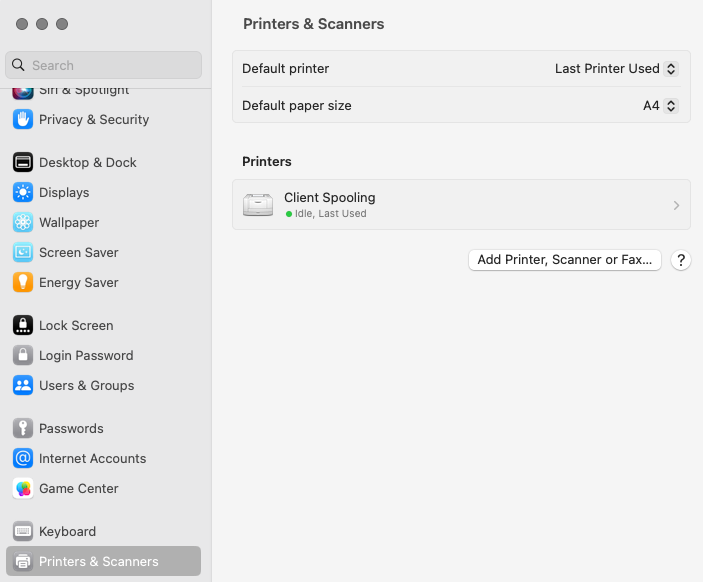Click the Privacy & Security hand icon
Image resolution: width=703 pixels, height=582 pixels.
[x=23, y=119]
